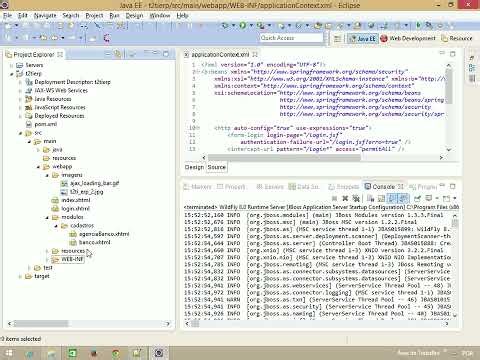Switch to the Source tab of XML editor
The image size is (480, 360).
tap(217, 167)
